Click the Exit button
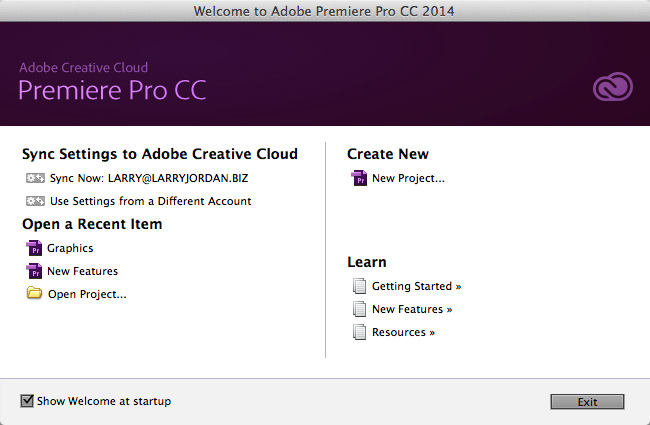 coord(587,402)
